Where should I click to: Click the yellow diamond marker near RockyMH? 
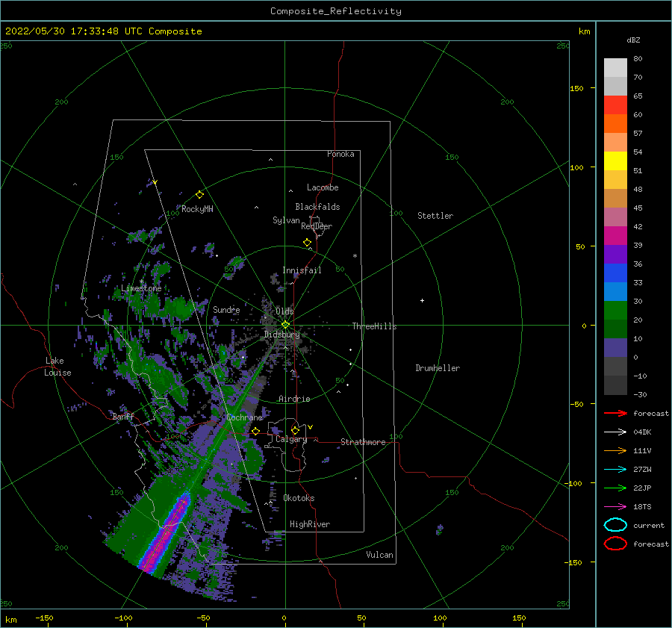199,195
